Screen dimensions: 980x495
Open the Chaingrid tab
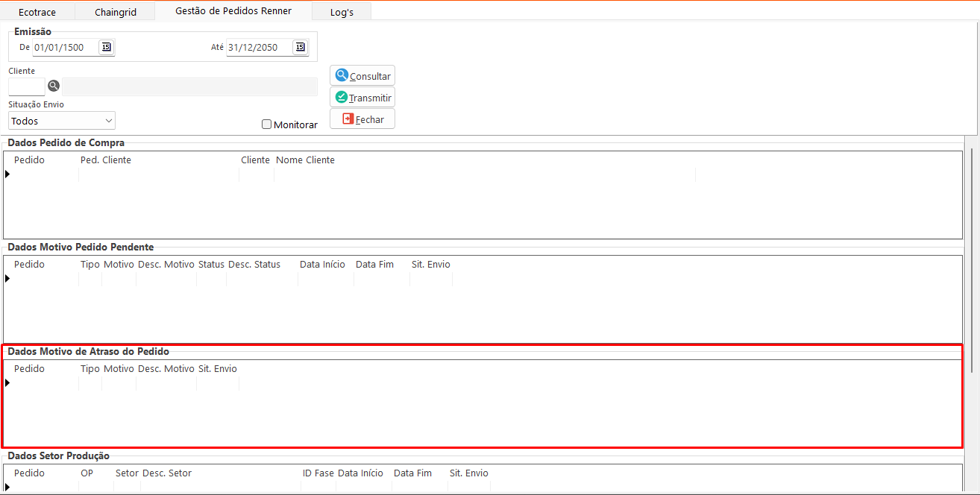117,12
